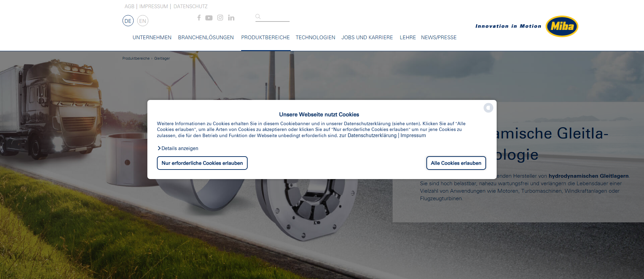Viewport: 644px width, 279px height.
Task: Click the bold text hydrodynamischen Gleitlagern
Action: [588, 176]
